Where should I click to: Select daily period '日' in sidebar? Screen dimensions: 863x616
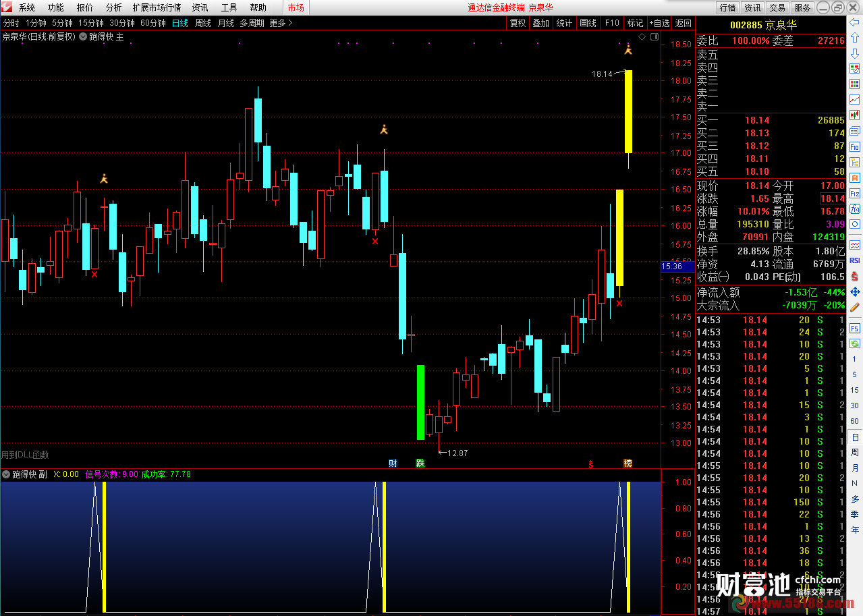click(x=855, y=437)
